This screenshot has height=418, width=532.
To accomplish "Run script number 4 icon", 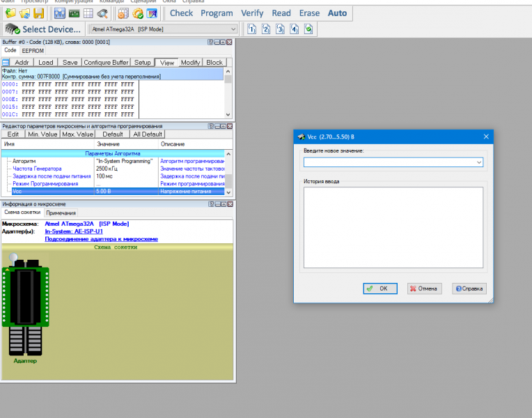I will pos(294,29).
